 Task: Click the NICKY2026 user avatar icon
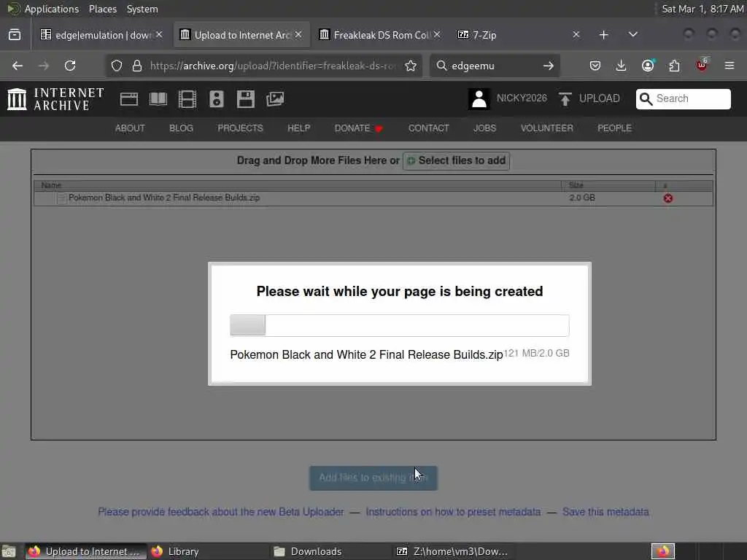click(x=479, y=99)
